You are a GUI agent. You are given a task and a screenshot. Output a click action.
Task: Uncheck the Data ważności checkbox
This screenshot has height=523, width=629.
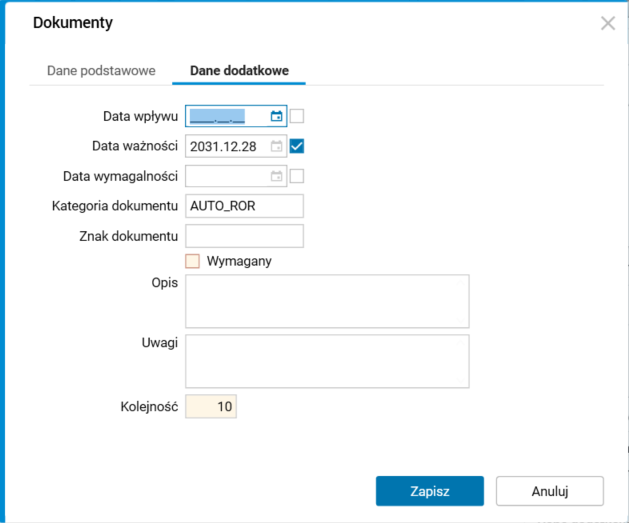[x=297, y=146]
